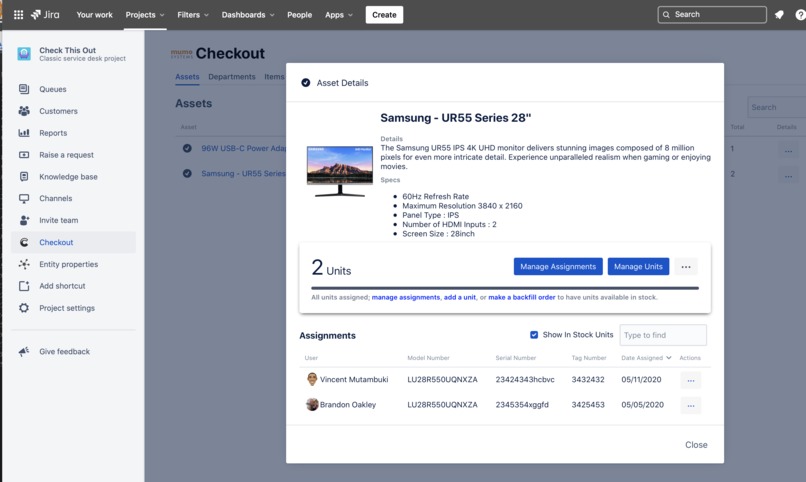This screenshot has height=482, width=806.
Task: Click the Invite team icon
Action: pos(24,220)
